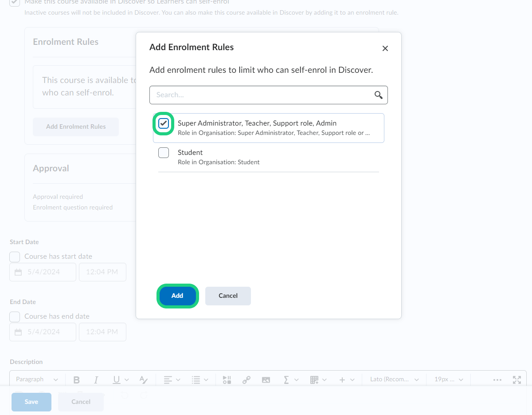Uncheck the Super Administrator, Teacher rule checkbox

(x=164, y=123)
